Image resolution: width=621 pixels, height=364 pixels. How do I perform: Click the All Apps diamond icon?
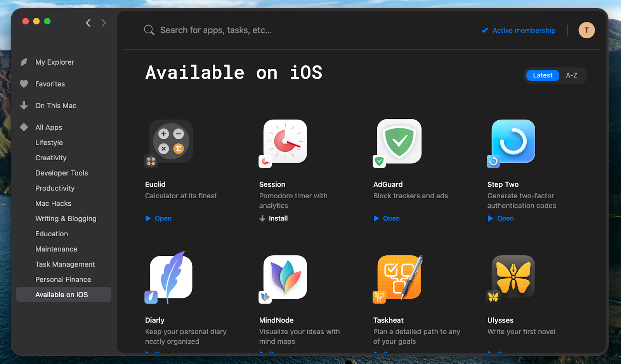(x=24, y=127)
